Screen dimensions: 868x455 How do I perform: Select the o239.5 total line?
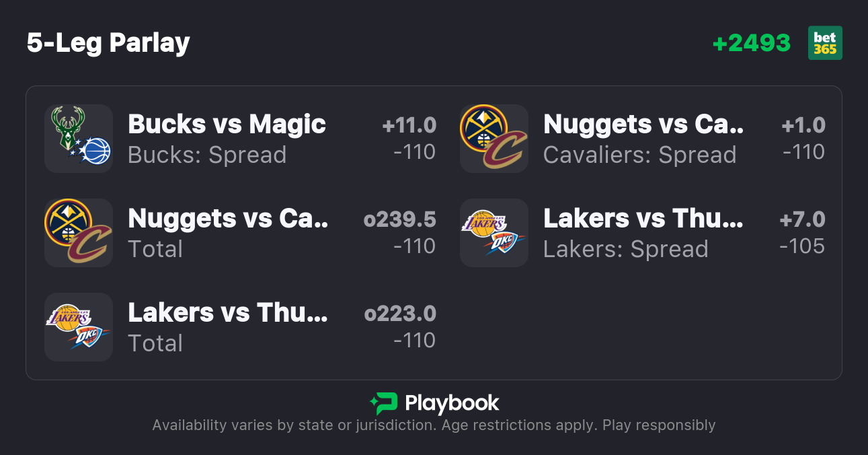point(400,219)
